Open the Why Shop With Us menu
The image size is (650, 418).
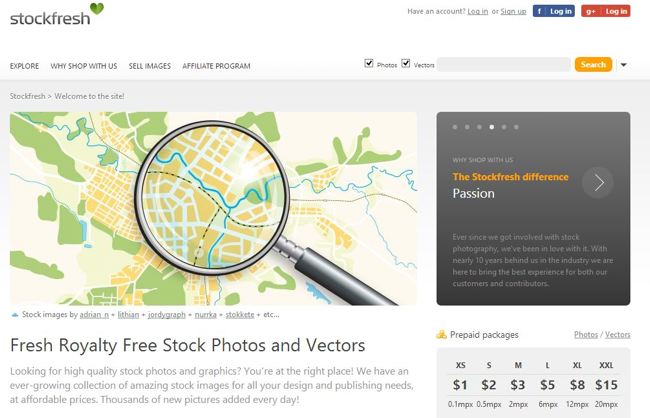[x=84, y=66]
